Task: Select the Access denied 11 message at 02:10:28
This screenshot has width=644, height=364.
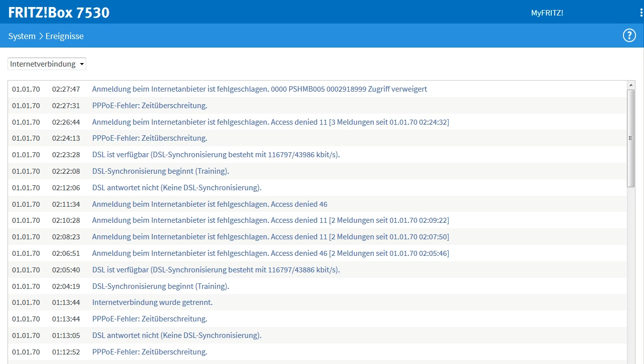Action: pos(271,220)
